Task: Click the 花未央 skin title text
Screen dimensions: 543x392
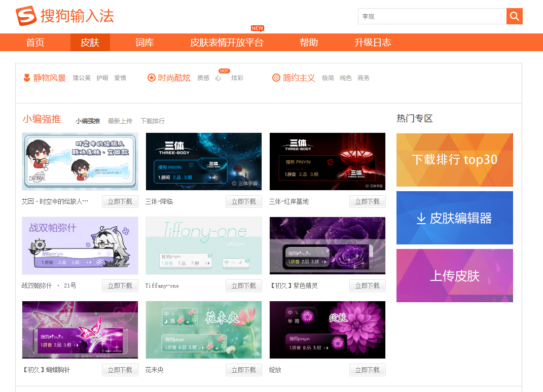Action: 154,370
